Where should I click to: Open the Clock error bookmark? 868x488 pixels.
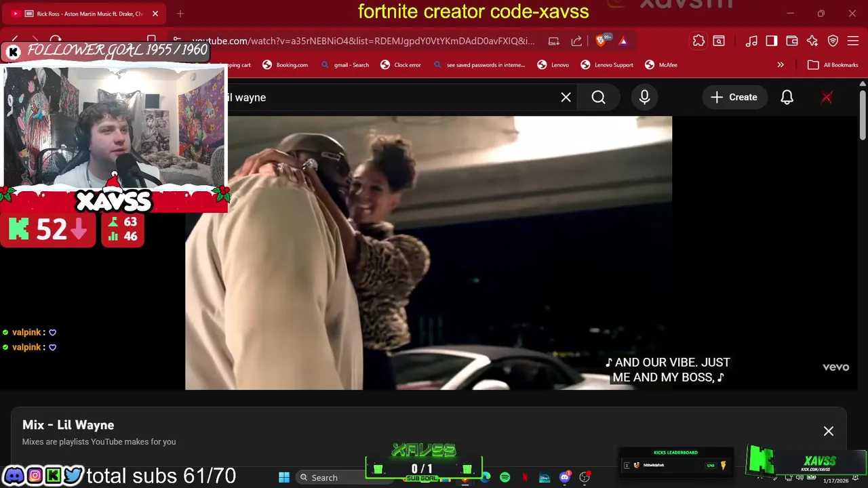coord(401,65)
